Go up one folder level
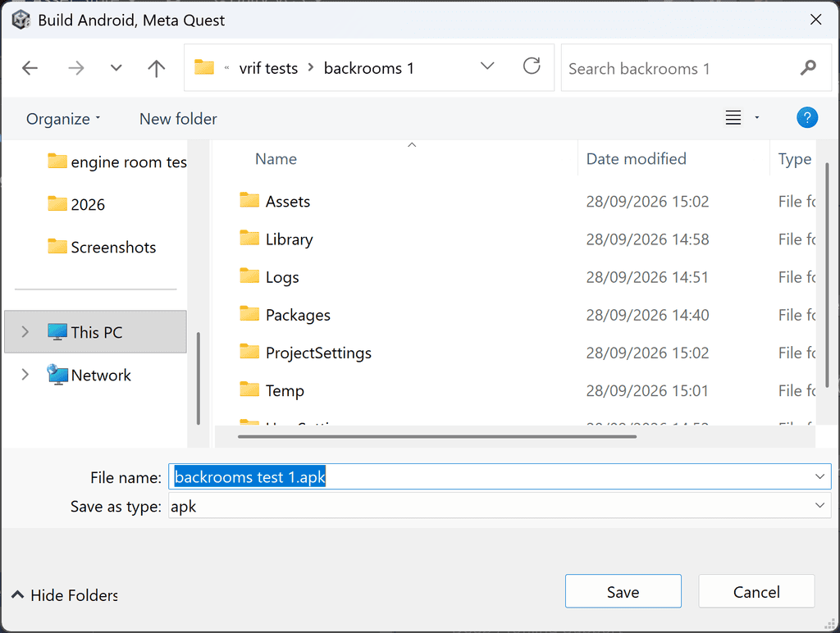This screenshot has height=633, width=840. tap(156, 68)
